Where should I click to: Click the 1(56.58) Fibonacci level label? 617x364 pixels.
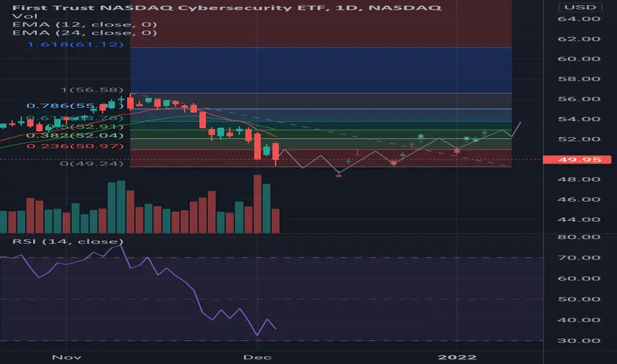(91, 90)
